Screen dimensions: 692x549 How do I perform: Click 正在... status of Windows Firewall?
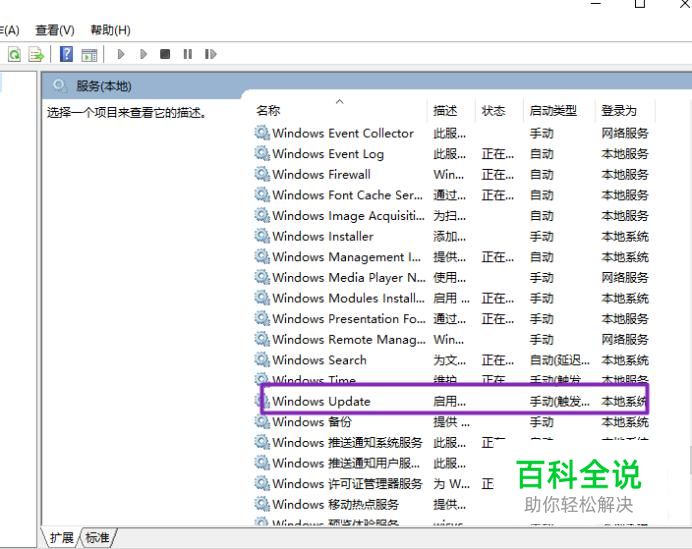pos(497,175)
